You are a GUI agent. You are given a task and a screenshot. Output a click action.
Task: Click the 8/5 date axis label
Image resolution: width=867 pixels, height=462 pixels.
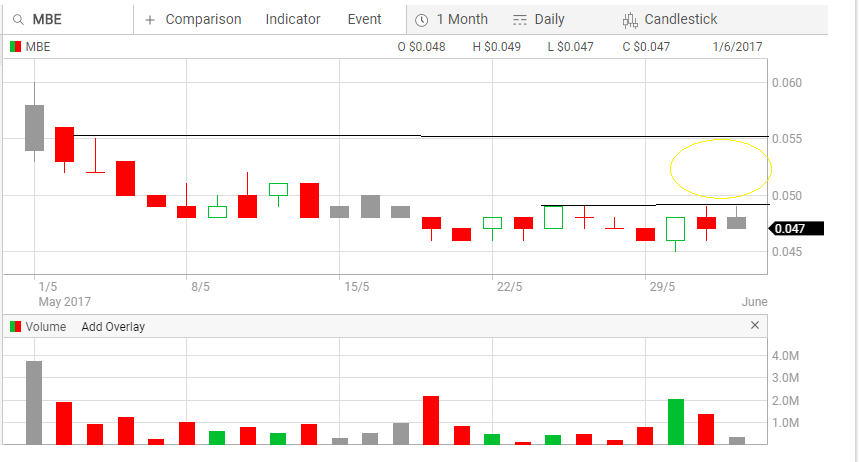pyautogui.click(x=200, y=287)
